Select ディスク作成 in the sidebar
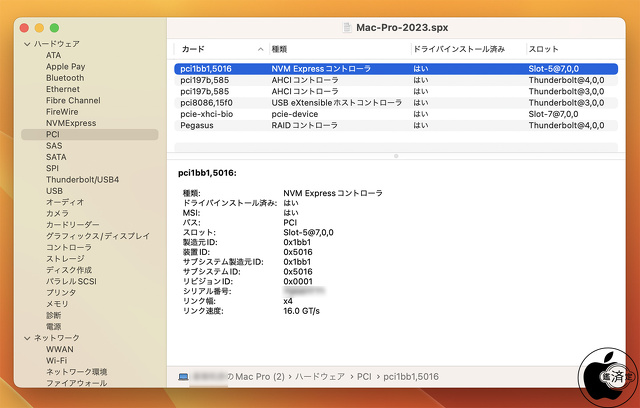The width and height of the screenshot is (640, 408). (x=69, y=270)
